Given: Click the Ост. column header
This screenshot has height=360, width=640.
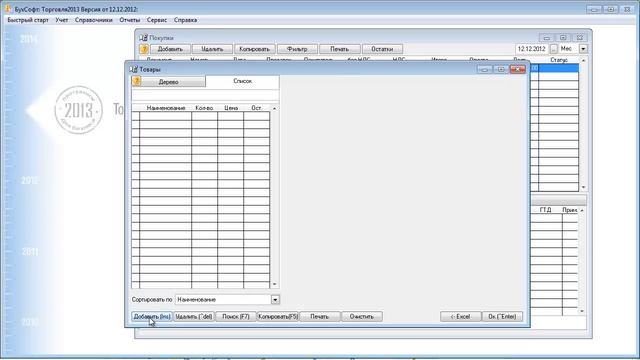Looking at the screenshot, I should 256,108.
